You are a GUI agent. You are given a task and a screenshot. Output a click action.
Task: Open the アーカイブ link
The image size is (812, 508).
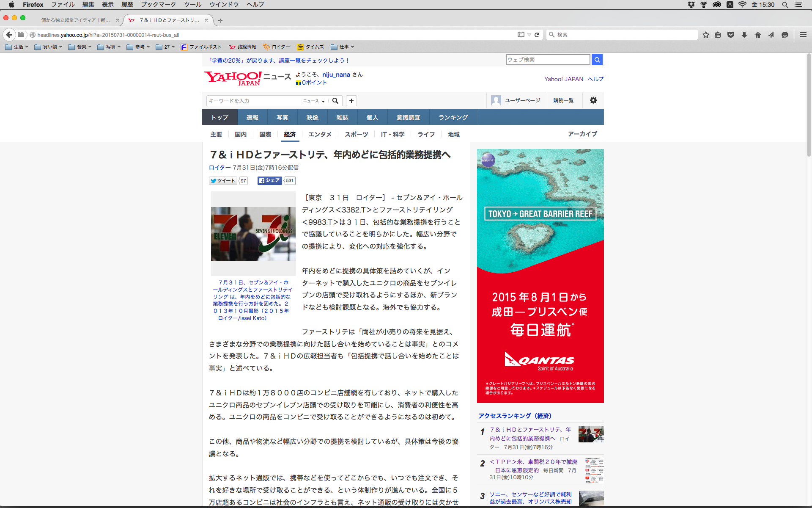(x=582, y=134)
